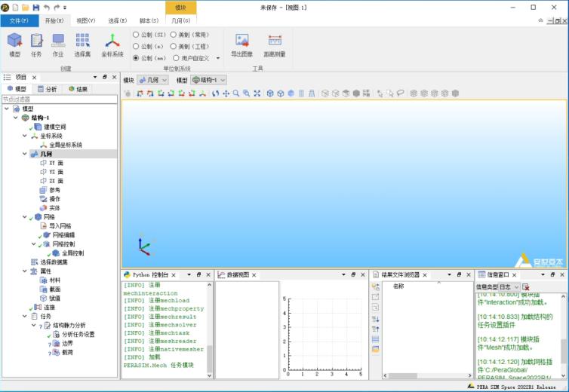569x392 pixels.
Task: Click the 距离测量 distance measure icon
Action: point(275,40)
